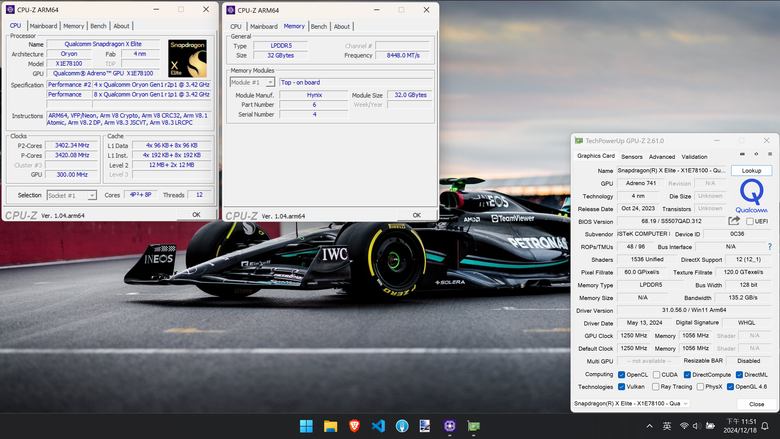Screen dimensions: 780x439
Task: Click the monitor app icon next to CPU-Z on taskbar
Action: [425, 426]
